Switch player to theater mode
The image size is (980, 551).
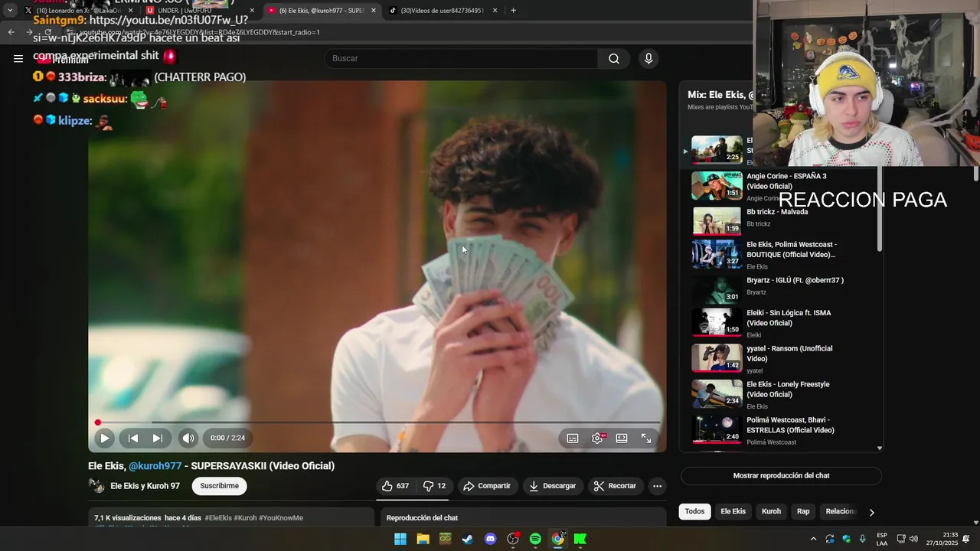tap(622, 438)
